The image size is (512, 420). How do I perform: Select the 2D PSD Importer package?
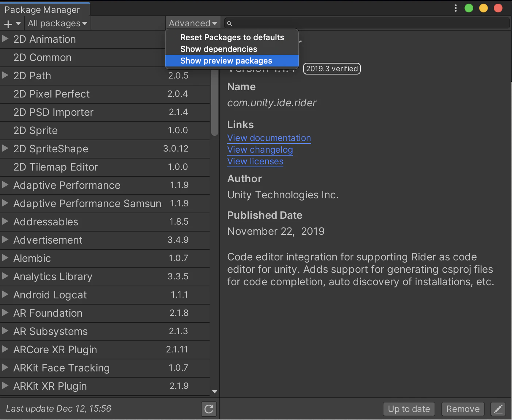point(105,112)
